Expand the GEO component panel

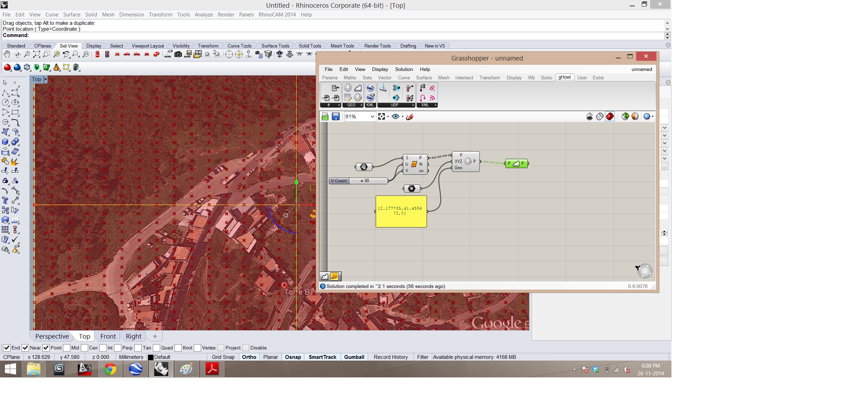(361, 105)
